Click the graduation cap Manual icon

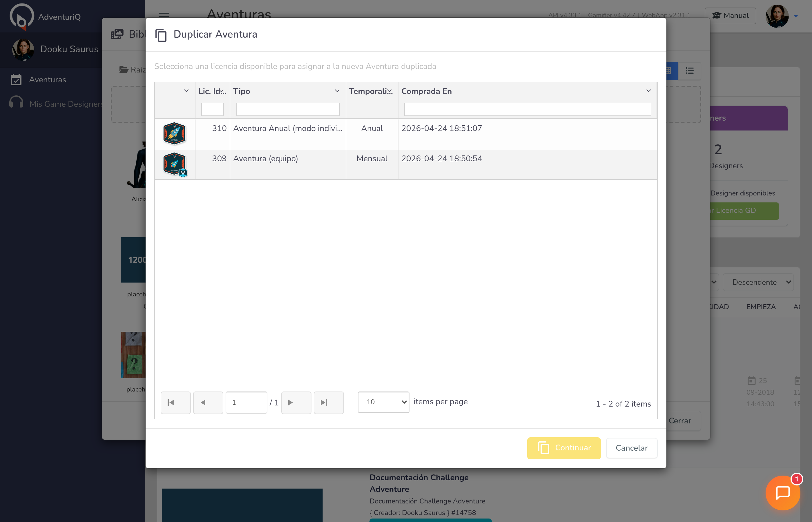[x=716, y=16]
